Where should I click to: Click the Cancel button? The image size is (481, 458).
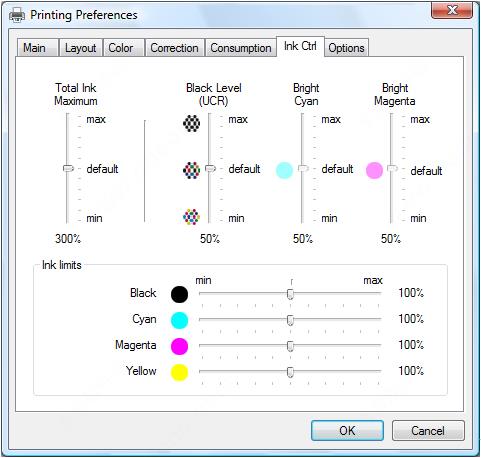pyautogui.click(x=428, y=430)
